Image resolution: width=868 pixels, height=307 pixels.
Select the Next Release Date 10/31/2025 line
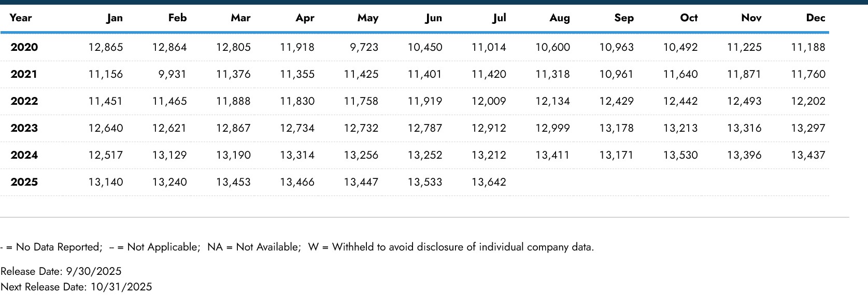(76, 287)
